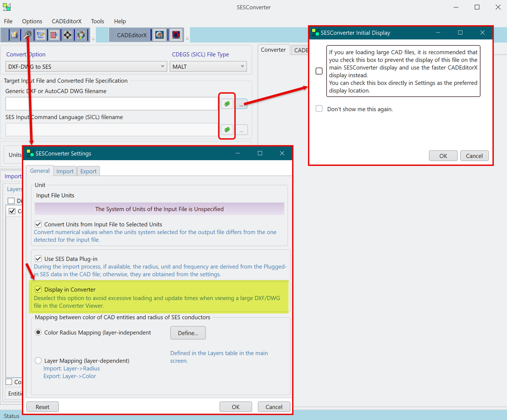This screenshot has height=420, width=507.
Task: Click the red arc CADEditorX toolbar icon
Action: pos(176,35)
